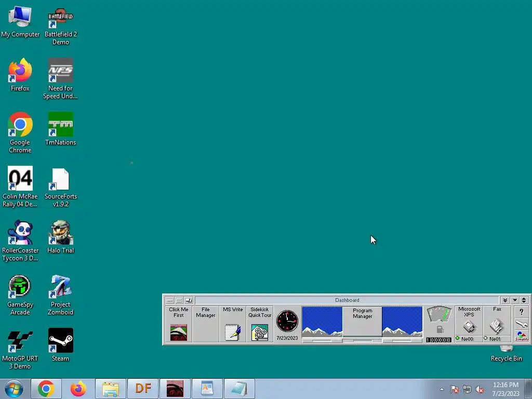Image resolution: width=532 pixels, height=399 pixels.
Task: Expand Dashboard with double chevron button
Action: [x=505, y=300]
